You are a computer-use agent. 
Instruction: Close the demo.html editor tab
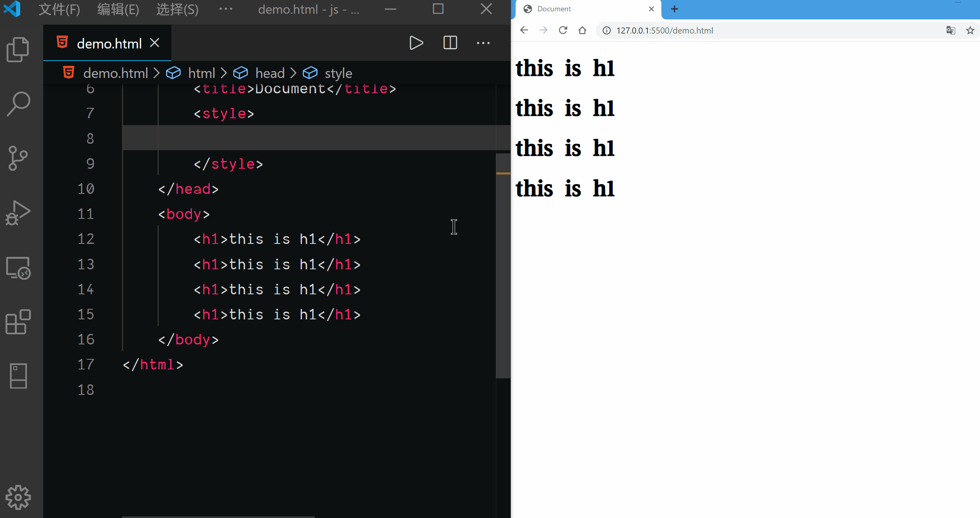(155, 43)
